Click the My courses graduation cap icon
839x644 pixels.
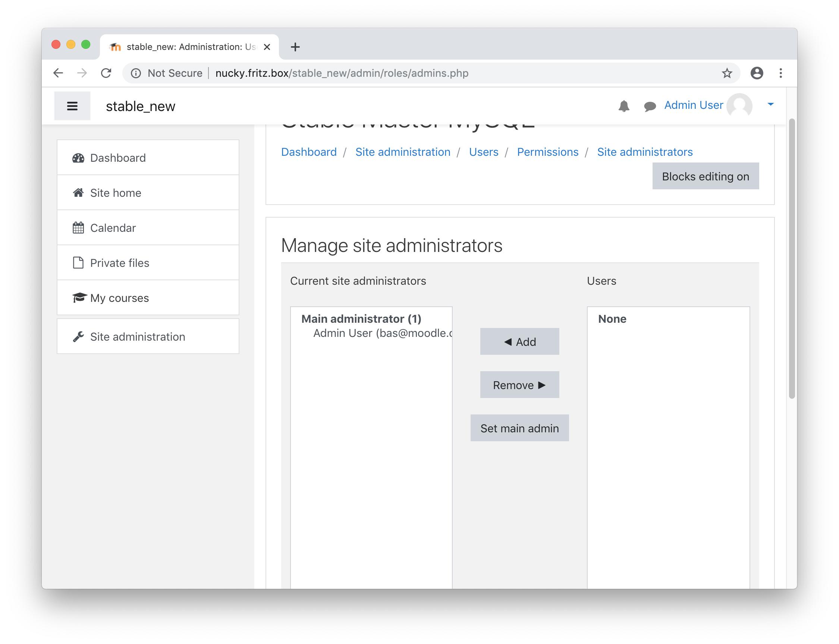(79, 297)
